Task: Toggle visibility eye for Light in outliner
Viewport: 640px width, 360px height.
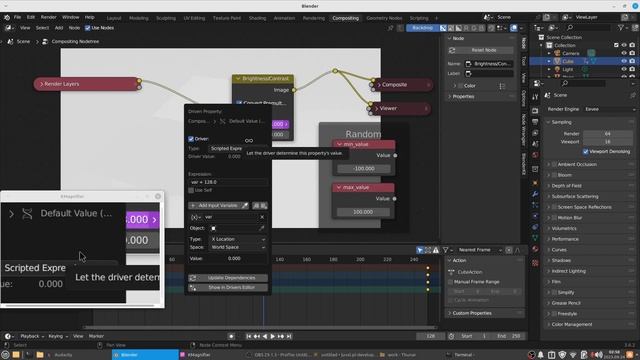Action: tap(624, 69)
